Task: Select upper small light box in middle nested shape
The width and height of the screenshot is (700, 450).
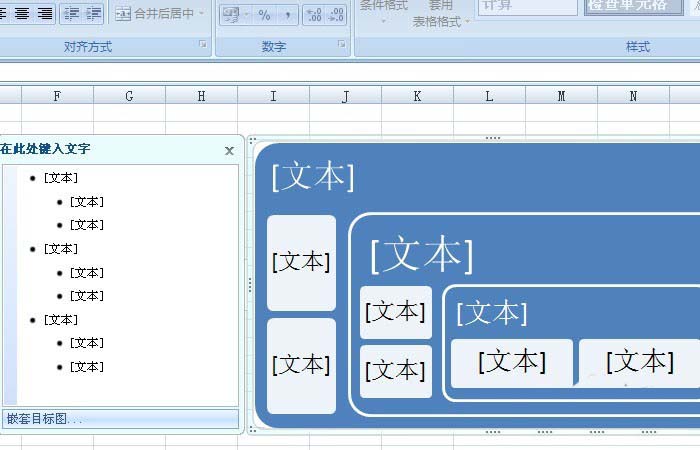Action: (396, 312)
